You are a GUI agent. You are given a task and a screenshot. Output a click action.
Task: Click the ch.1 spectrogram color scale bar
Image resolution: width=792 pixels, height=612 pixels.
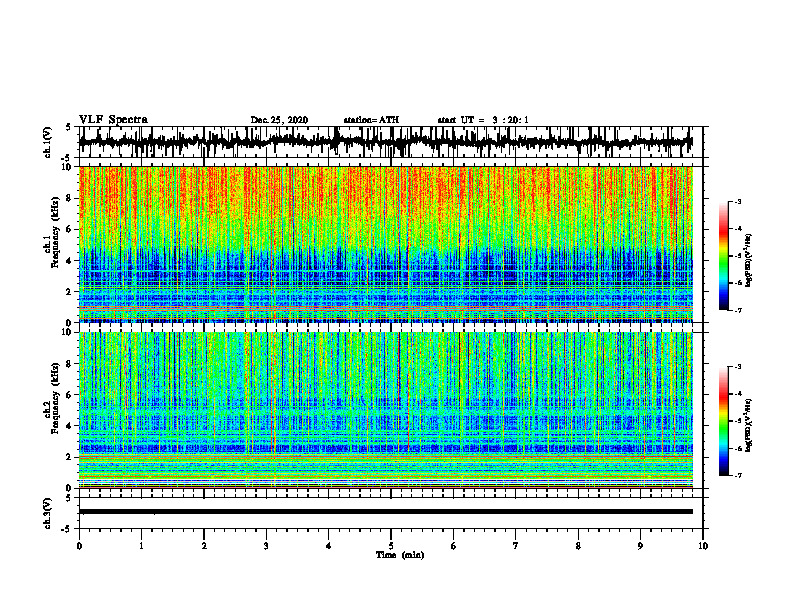[x=723, y=256]
